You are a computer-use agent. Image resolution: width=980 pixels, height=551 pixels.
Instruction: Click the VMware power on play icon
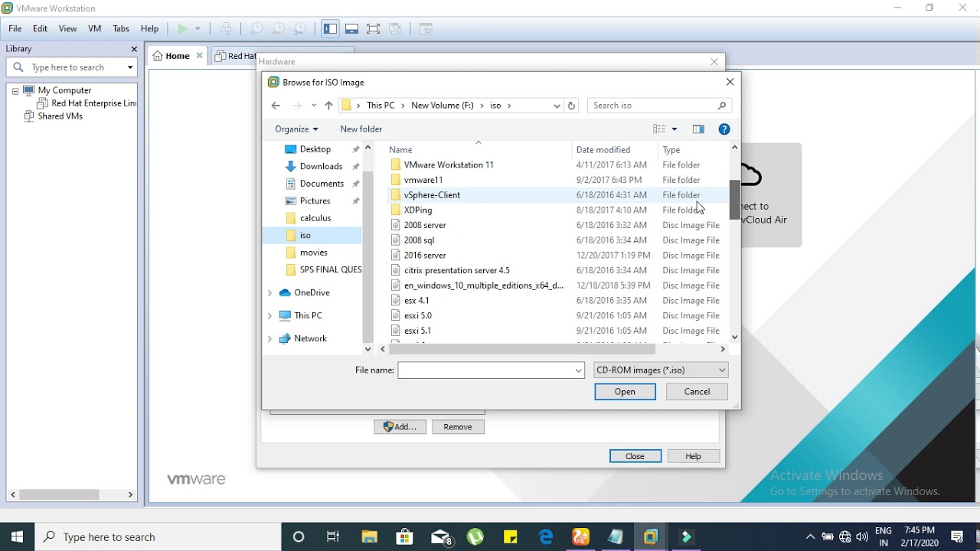181,29
